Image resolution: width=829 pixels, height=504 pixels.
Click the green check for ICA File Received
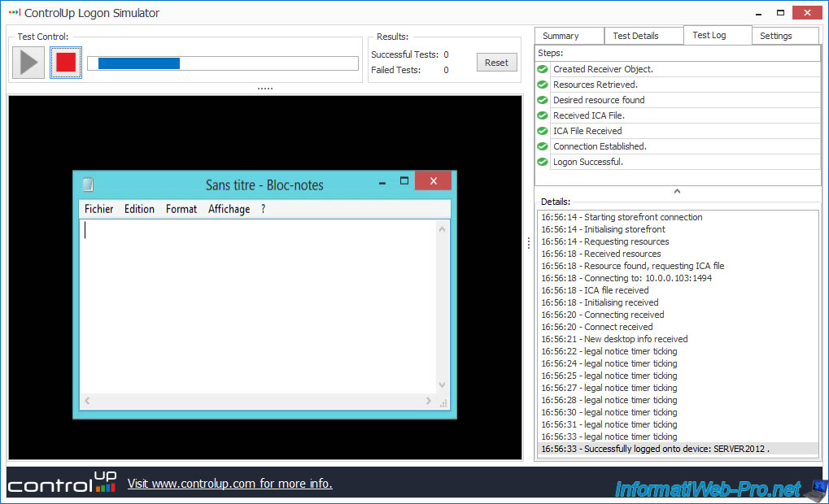543,131
